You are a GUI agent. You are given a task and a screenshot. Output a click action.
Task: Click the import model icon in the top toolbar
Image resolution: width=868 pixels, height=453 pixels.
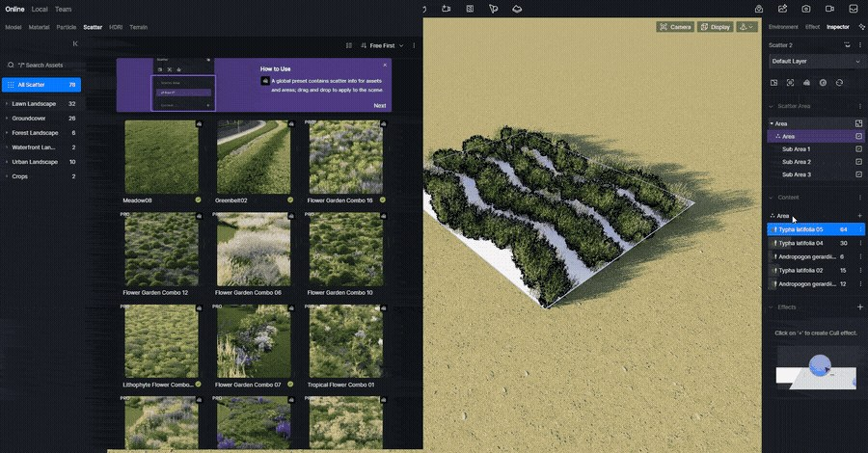coord(447,9)
